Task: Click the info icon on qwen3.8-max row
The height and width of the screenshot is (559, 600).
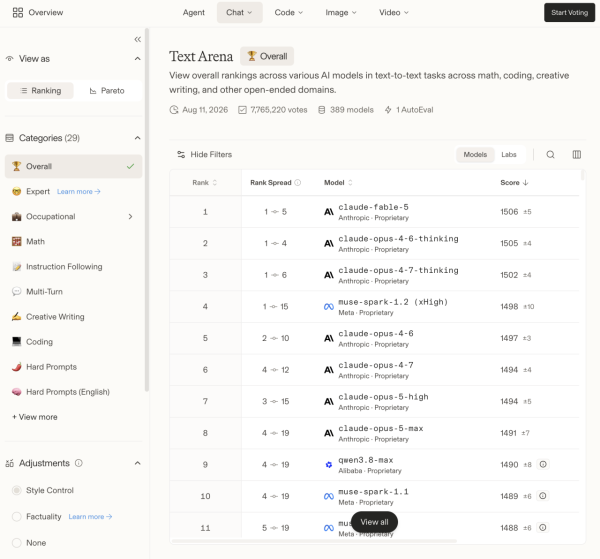Action: point(543,464)
